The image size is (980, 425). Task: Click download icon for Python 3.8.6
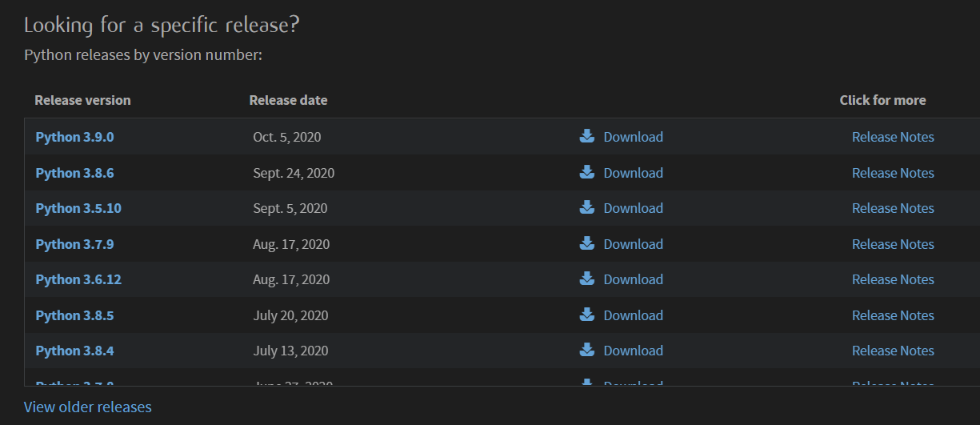[587, 172]
